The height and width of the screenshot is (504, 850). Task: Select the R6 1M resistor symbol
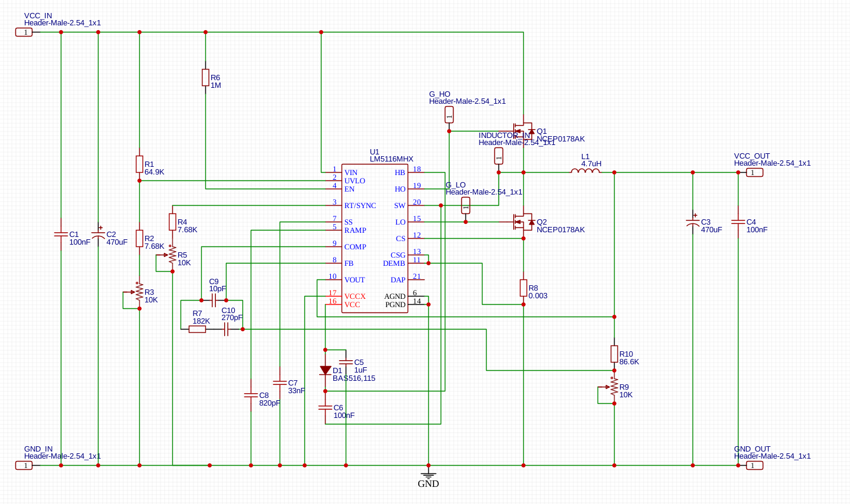pos(205,77)
